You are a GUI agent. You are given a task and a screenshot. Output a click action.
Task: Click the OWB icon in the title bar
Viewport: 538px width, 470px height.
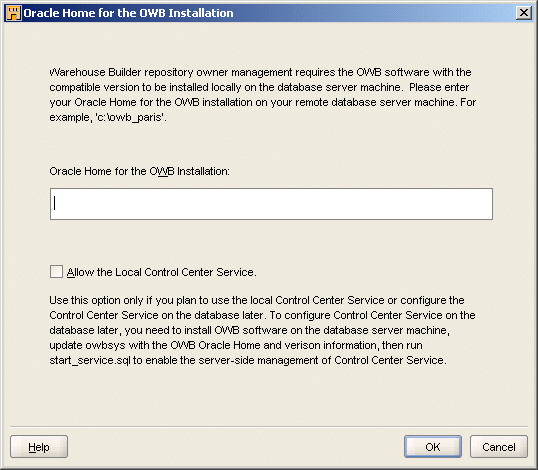click(x=13, y=13)
